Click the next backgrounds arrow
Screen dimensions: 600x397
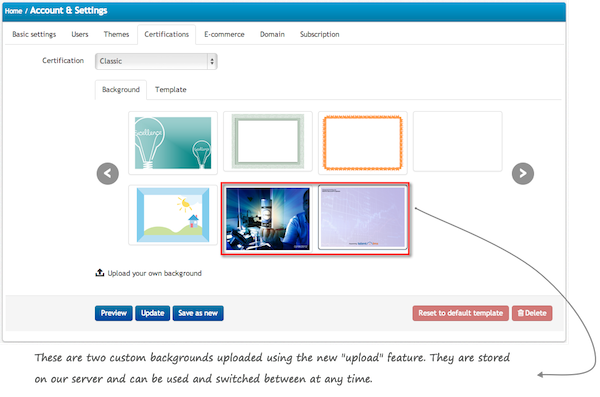523,173
